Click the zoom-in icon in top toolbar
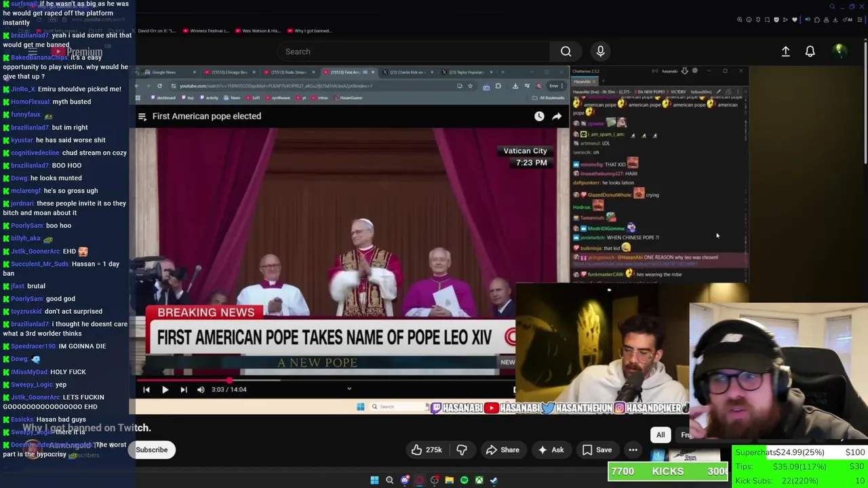 click(739, 20)
